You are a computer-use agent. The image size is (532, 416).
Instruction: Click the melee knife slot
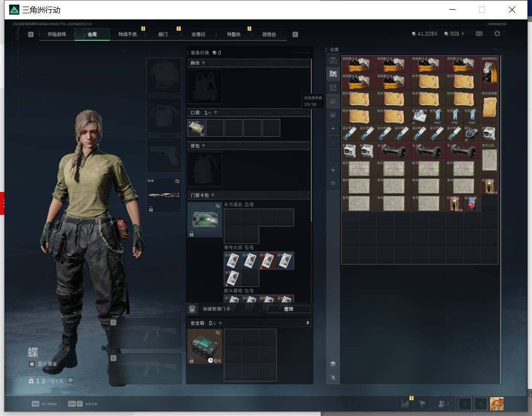(x=164, y=195)
